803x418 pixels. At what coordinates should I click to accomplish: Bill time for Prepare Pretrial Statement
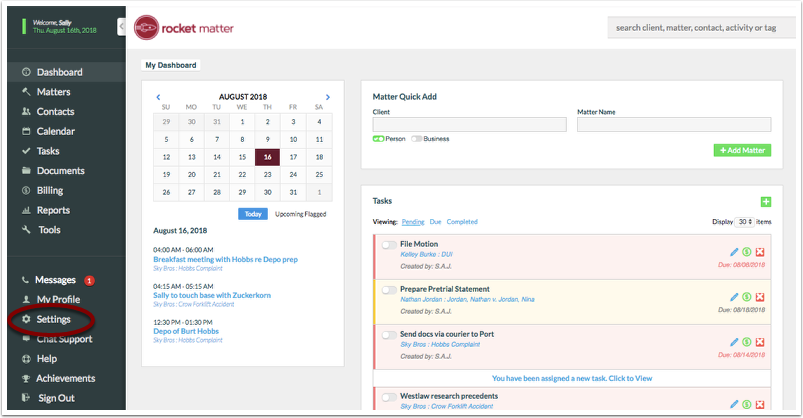(747, 297)
